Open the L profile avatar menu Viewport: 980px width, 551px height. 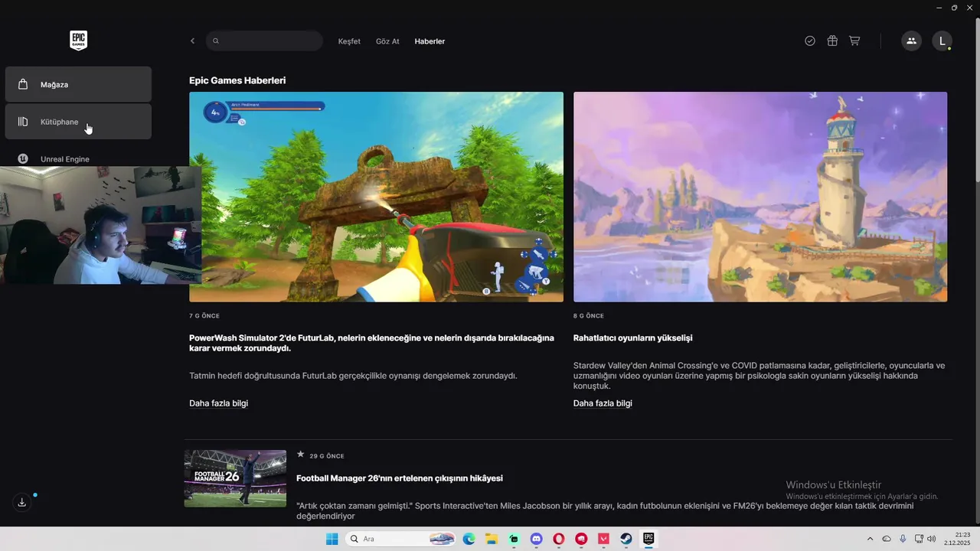click(x=942, y=41)
